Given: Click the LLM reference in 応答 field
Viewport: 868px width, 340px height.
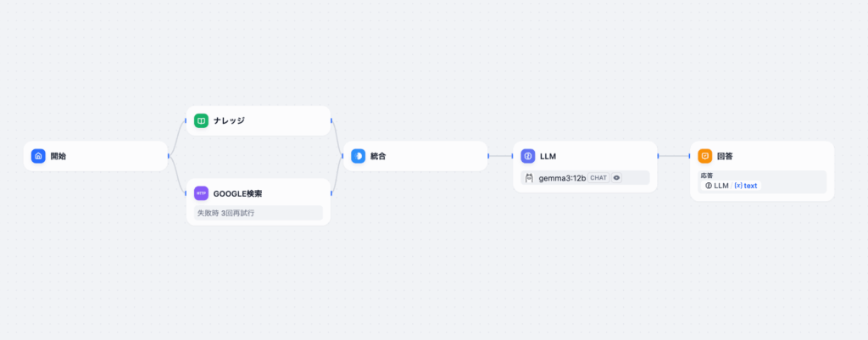Looking at the screenshot, I should pyautogui.click(x=717, y=186).
